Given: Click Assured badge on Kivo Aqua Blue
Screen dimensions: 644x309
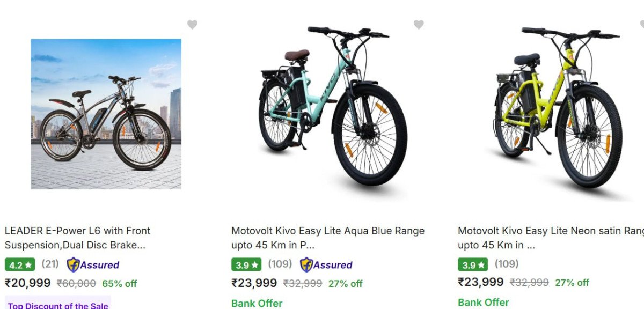Looking at the screenshot, I should pos(326,264).
